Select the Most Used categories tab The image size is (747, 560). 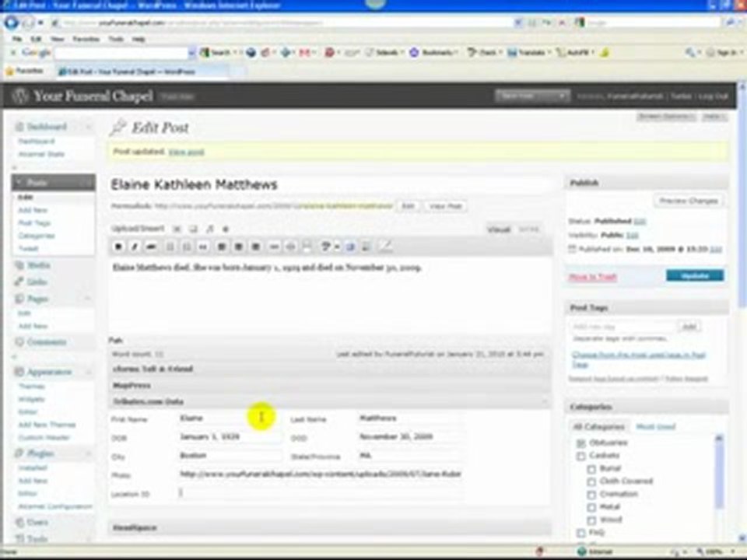655,427
